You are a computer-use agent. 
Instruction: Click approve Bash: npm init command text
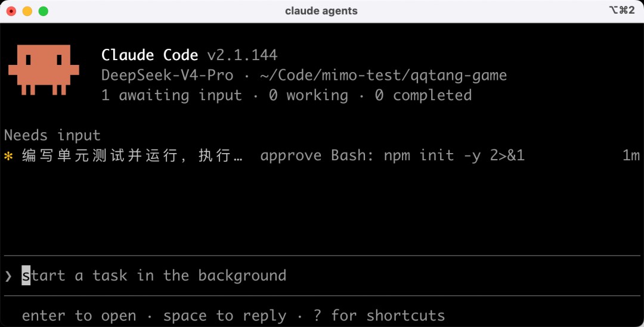tap(392, 156)
